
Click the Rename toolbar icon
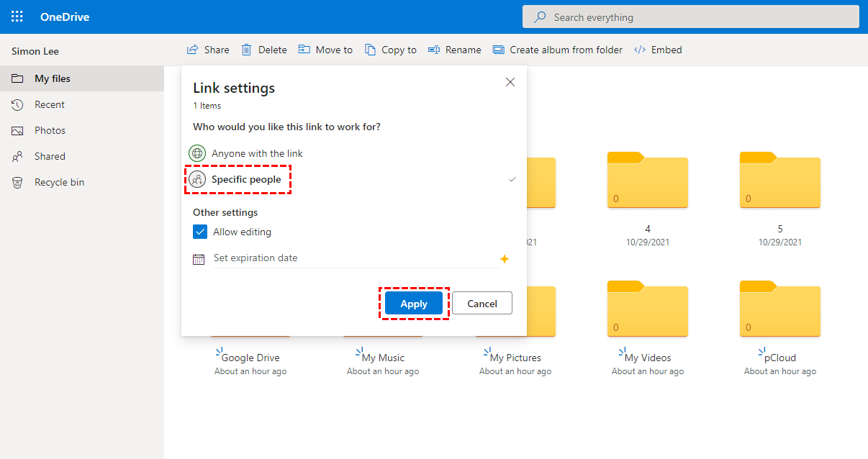[434, 50]
